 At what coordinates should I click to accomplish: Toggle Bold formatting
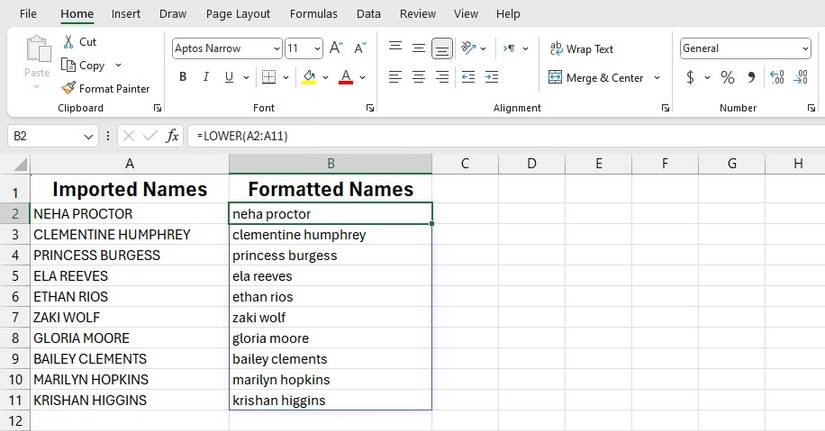coord(183,78)
